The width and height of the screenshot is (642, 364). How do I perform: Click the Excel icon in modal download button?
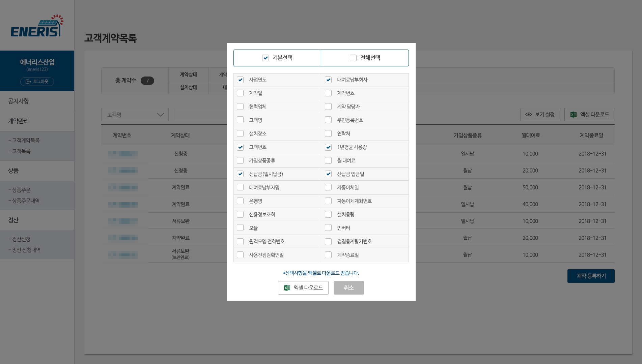pyautogui.click(x=287, y=288)
